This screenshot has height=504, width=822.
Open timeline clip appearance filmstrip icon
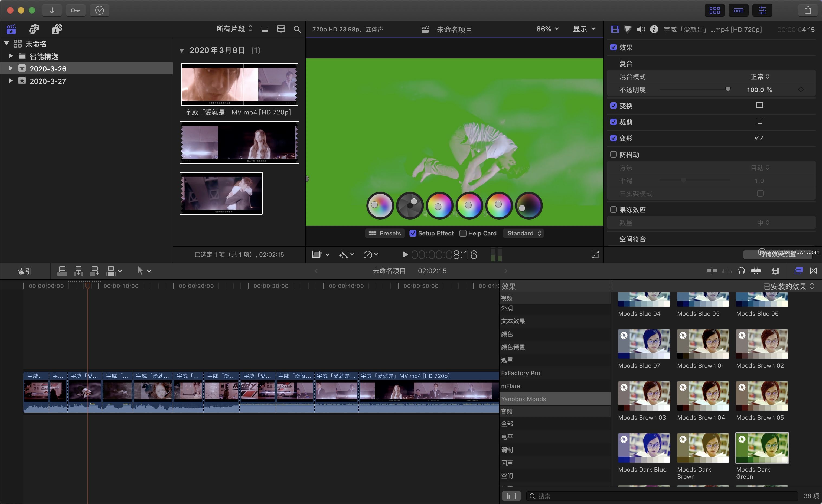click(x=775, y=271)
